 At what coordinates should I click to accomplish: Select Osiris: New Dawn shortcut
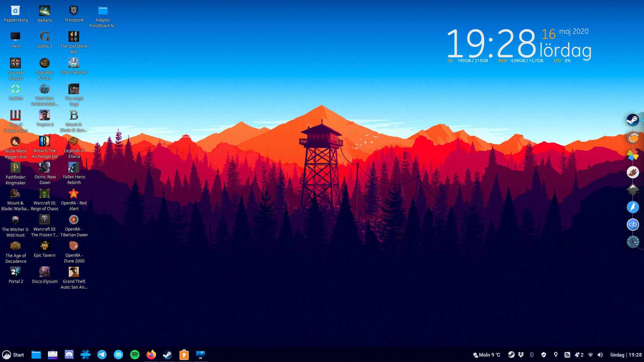pos(45,174)
